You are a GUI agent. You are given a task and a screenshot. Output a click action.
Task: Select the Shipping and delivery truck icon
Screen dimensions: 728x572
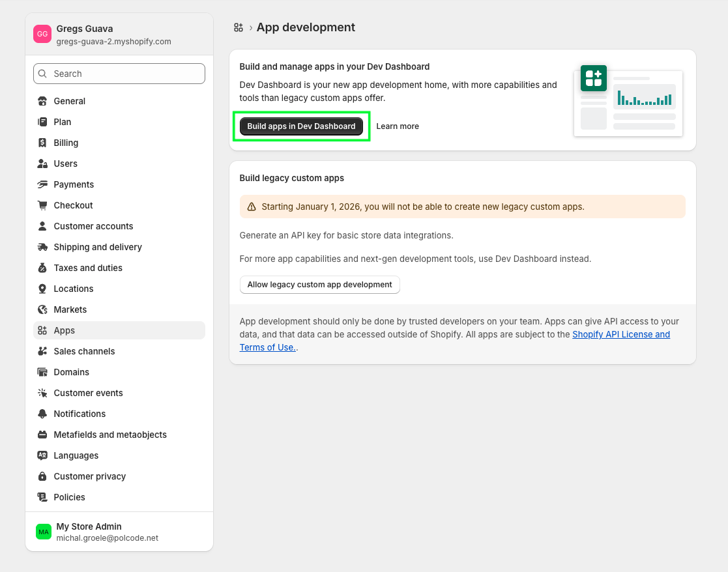coord(42,247)
